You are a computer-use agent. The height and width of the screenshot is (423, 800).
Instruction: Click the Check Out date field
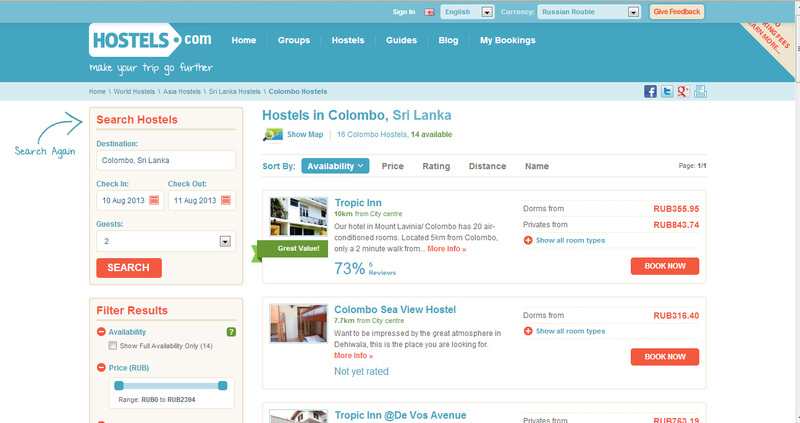202,201
